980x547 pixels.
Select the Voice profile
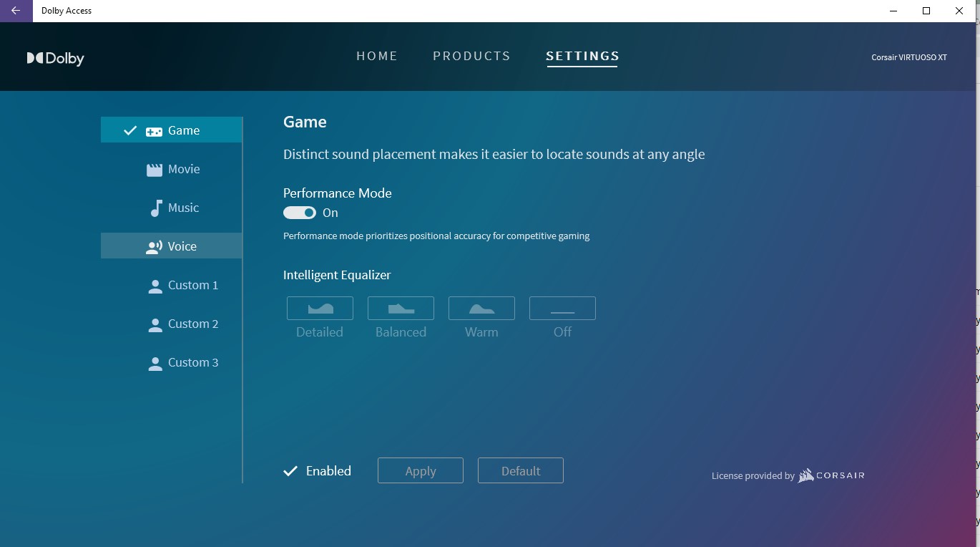[x=172, y=246]
